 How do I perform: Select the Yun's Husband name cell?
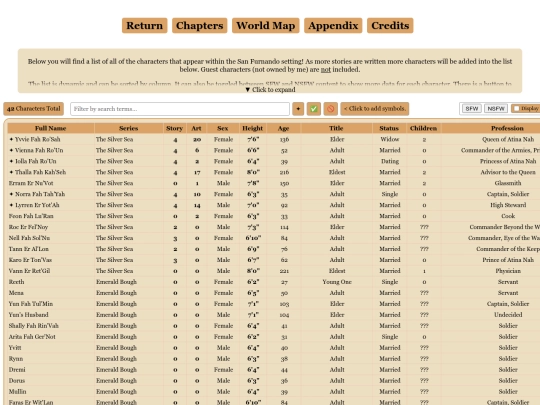click(51, 315)
